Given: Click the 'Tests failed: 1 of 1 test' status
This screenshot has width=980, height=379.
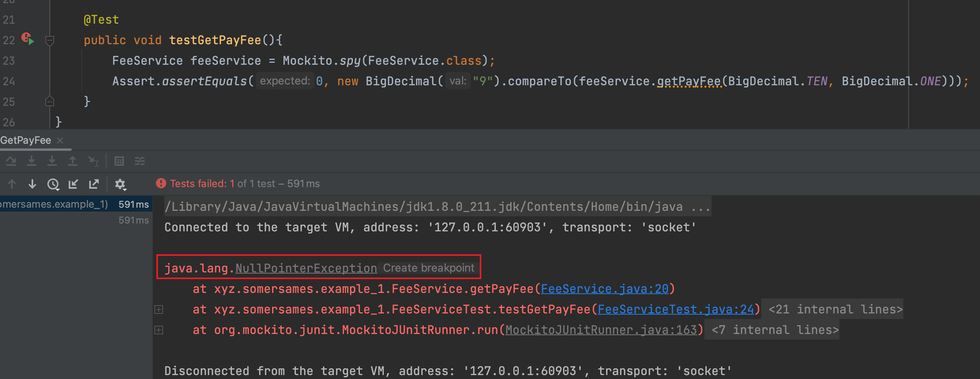Looking at the screenshot, I should (x=245, y=184).
